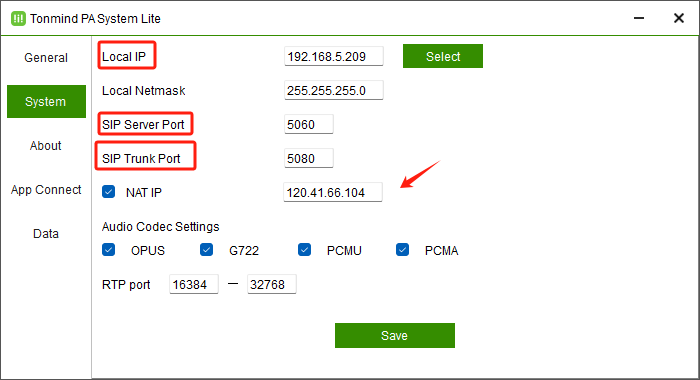Viewport: 700px width, 380px height.
Task: Click the Save button
Action: 395,335
